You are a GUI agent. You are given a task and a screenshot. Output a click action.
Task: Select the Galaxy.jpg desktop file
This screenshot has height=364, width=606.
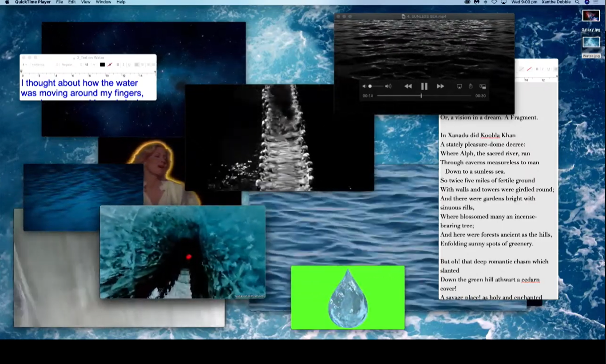coord(591,20)
